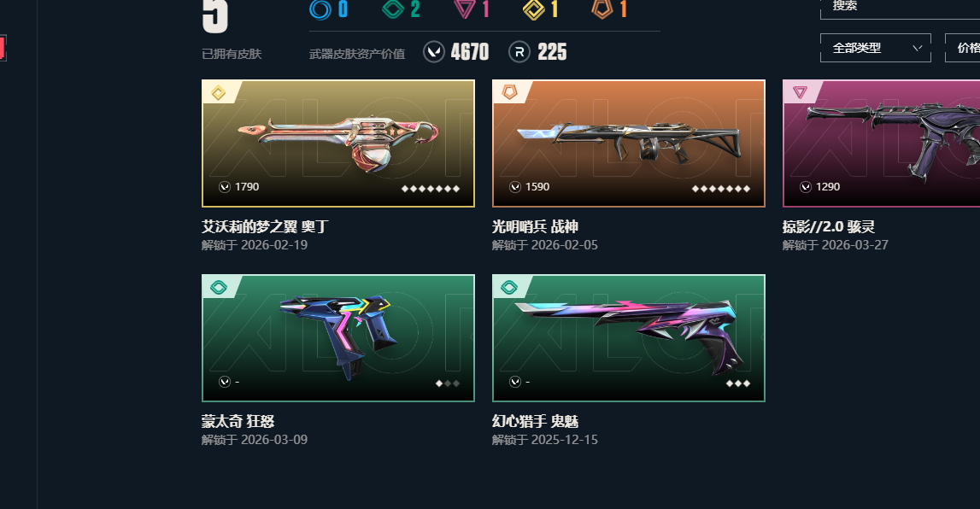Click the VP currency icon beside 4670
Image resolution: width=980 pixels, height=509 pixels.
434,52
